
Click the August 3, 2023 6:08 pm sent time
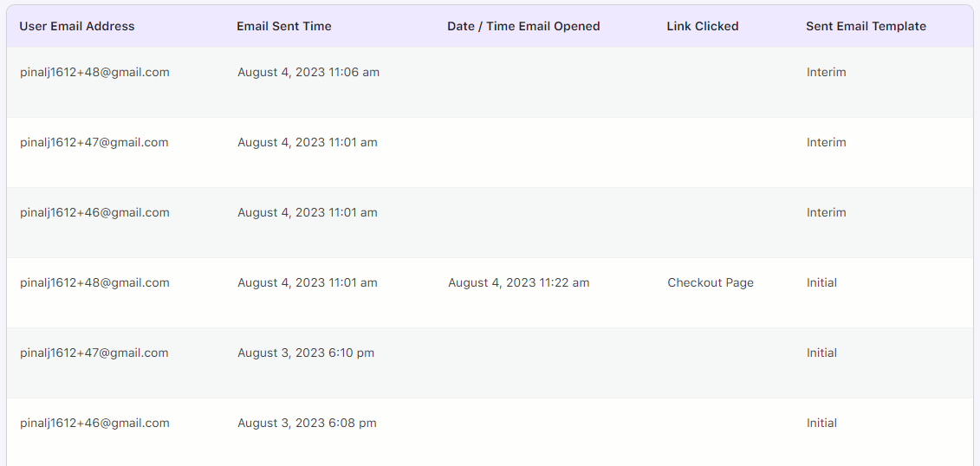pyautogui.click(x=307, y=423)
